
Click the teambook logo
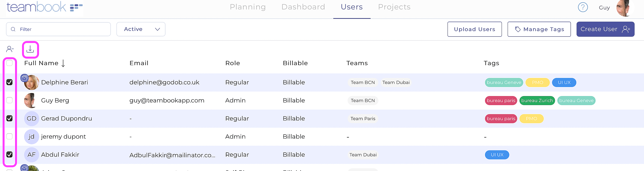tap(45, 7)
